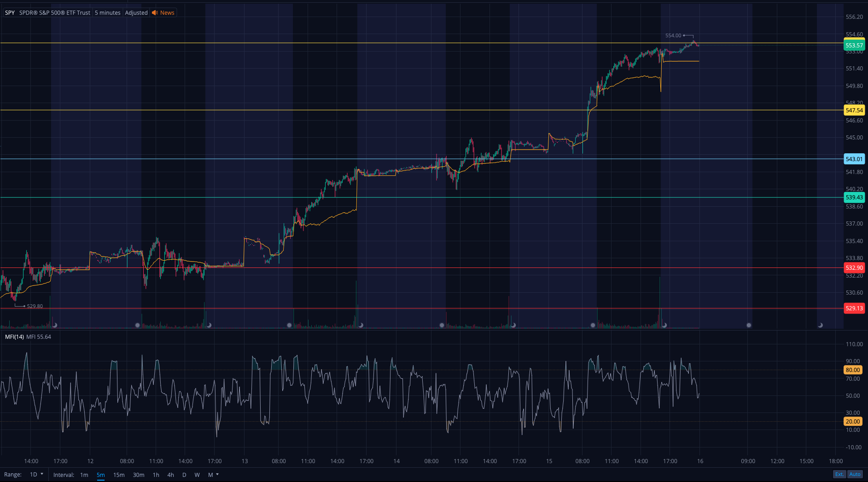Viewport: 868px width, 482px height.
Task: Toggle the Auto scale button
Action: click(x=855, y=474)
